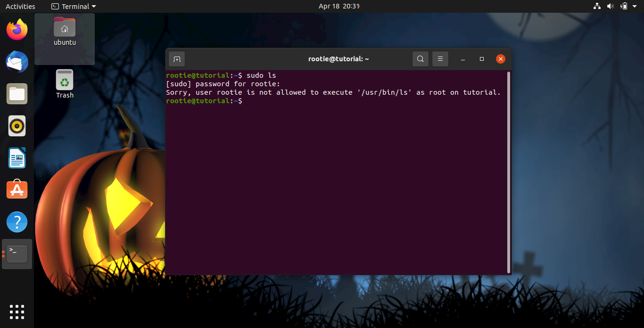644x328 pixels.
Task: Open the Thunderbird mail client
Action: coord(17,62)
